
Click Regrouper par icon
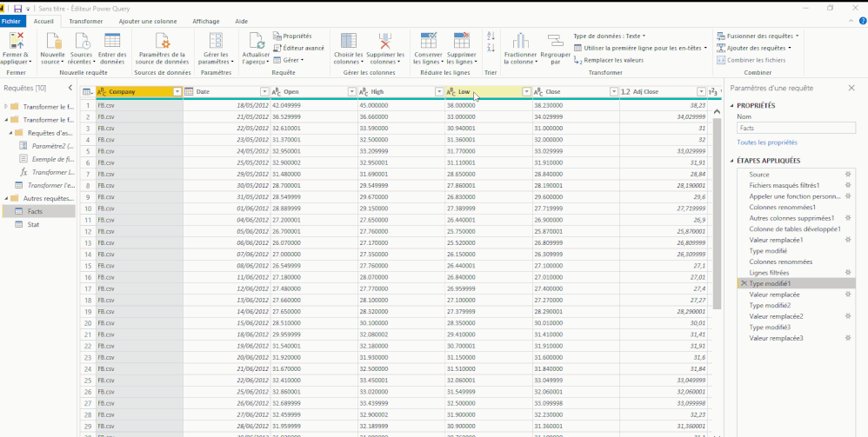(x=555, y=41)
